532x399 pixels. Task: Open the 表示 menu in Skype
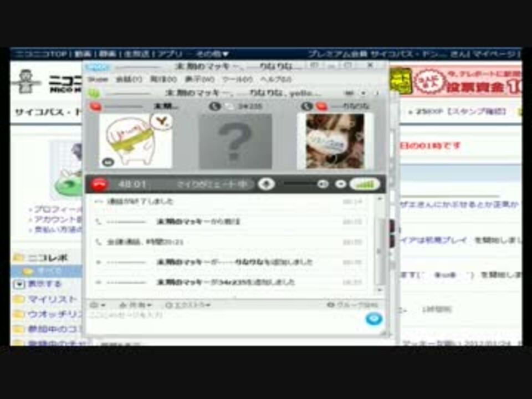coord(199,79)
